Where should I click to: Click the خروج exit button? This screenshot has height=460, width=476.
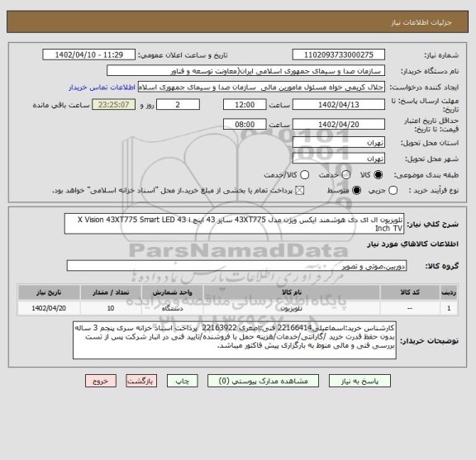(x=101, y=381)
